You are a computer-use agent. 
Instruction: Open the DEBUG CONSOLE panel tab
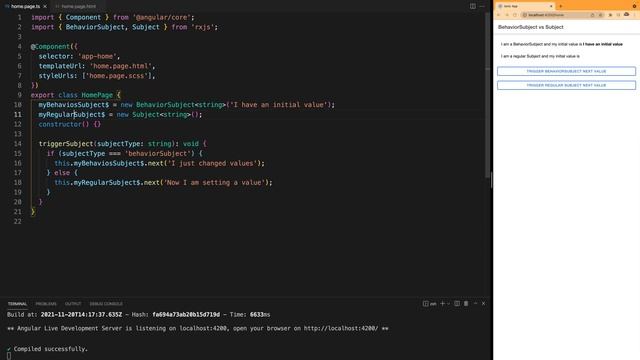pos(106,304)
